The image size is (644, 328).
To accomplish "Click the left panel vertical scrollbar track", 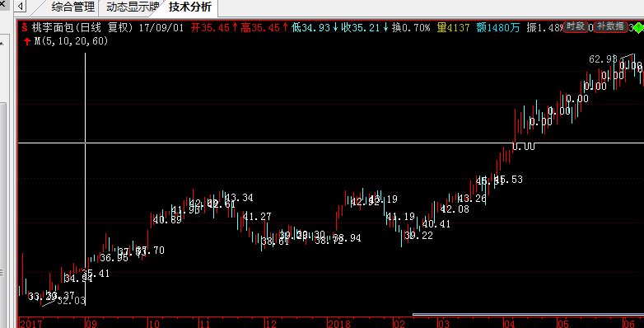I will click(x=2, y=185).
